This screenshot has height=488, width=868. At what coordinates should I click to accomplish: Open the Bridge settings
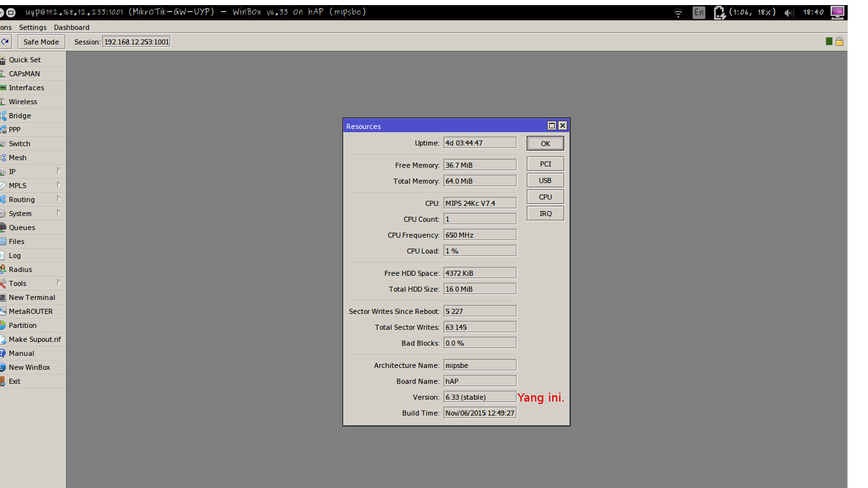pyautogui.click(x=32, y=116)
